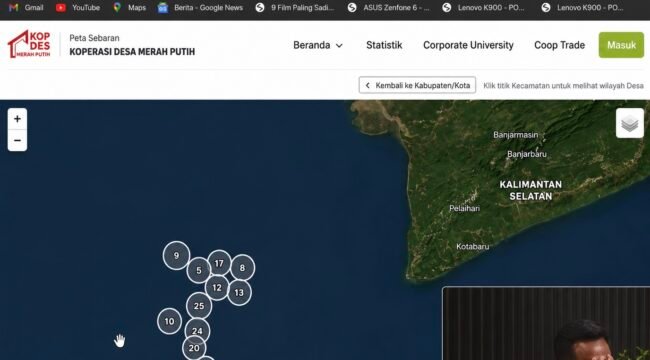The height and width of the screenshot is (360, 650).
Task: Select the cluster marker labeled 13
Action: pyautogui.click(x=239, y=293)
